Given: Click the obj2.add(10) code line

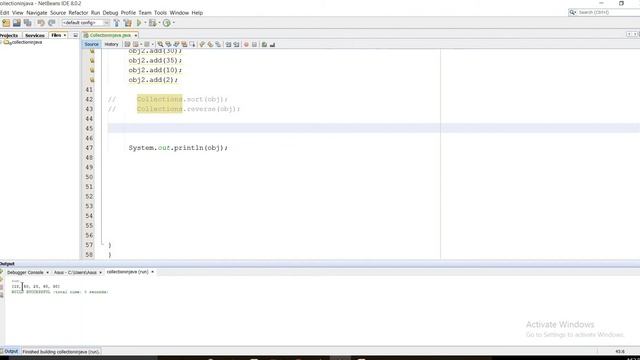Looking at the screenshot, I should [x=155, y=70].
